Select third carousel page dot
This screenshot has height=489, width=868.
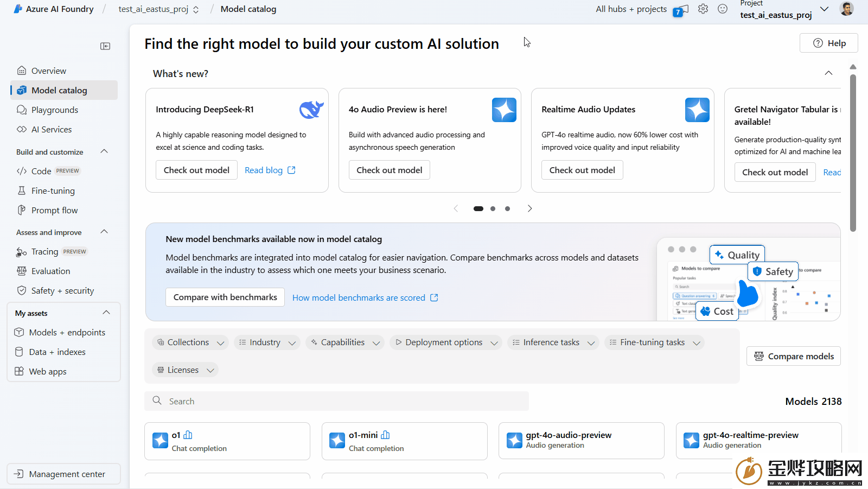click(x=507, y=208)
